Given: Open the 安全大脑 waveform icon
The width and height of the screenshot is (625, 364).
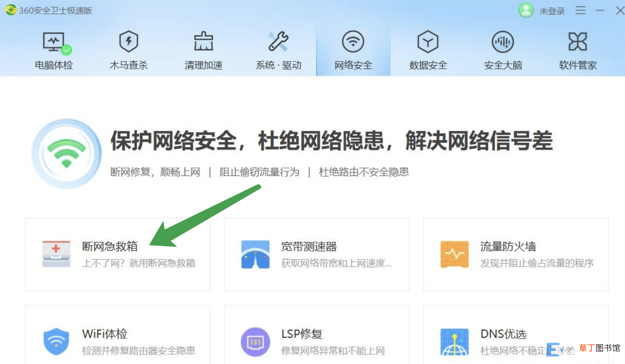Looking at the screenshot, I should (x=503, y=42).
